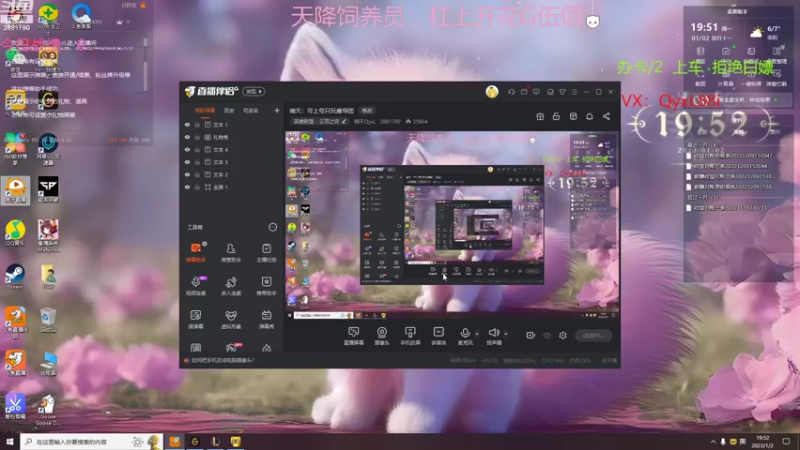Select the third scene tab
Screen dimensions: 800x450
point(251,110)
